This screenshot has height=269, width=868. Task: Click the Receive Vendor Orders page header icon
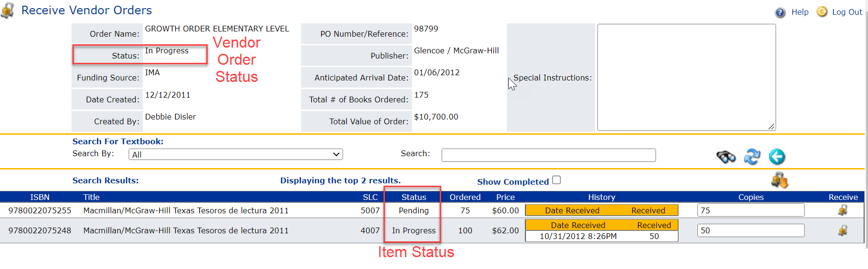[x=8, y=10]
